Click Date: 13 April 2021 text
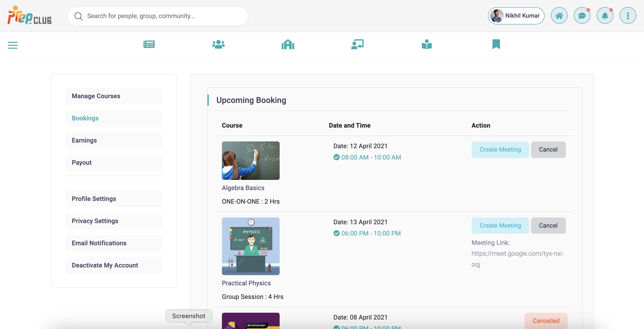644x329 pixels. tap(360, 222)
